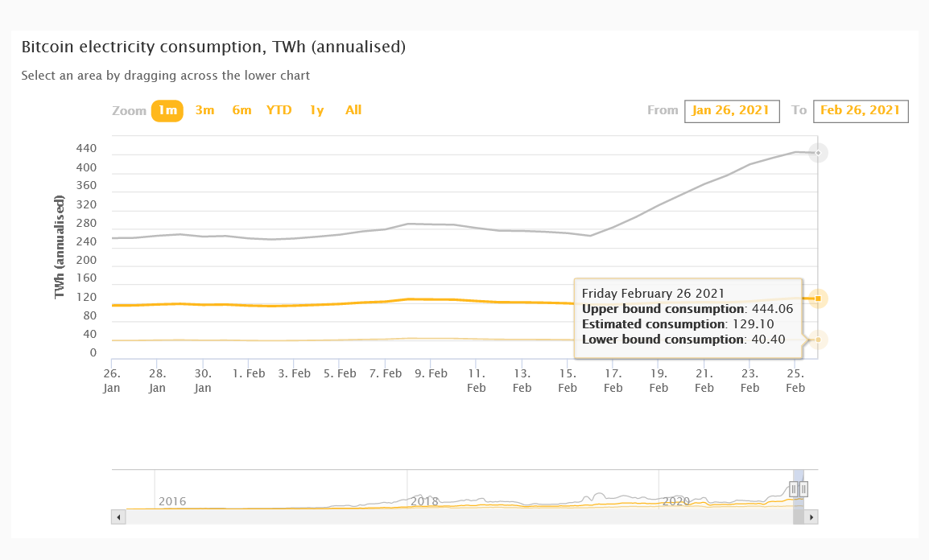Viewport: 929px width, 560px height.
Task: Click the right navigator range handle
Action: click(x=803, y=489)
